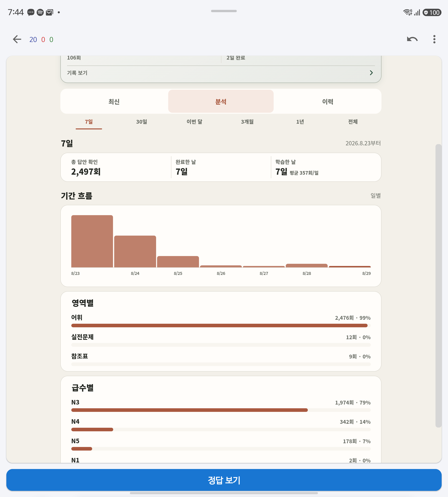Switch to the 이력 tab

tap(328, 101)
